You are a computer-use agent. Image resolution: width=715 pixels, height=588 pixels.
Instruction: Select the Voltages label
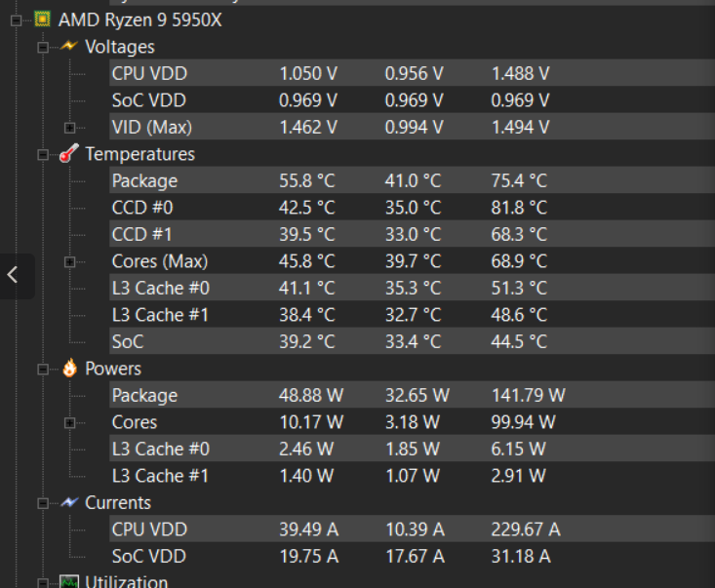click(x=120, y=47)
